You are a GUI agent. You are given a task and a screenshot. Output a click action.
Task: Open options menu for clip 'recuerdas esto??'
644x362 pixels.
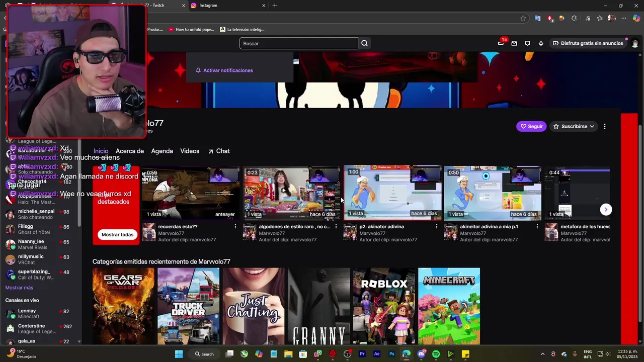click(x=235, y=227)
